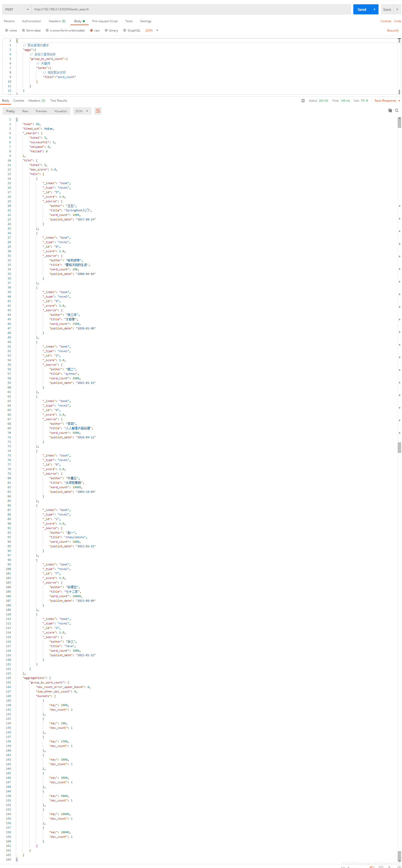Toggle the orange line-wrap icon

point(98,111)
